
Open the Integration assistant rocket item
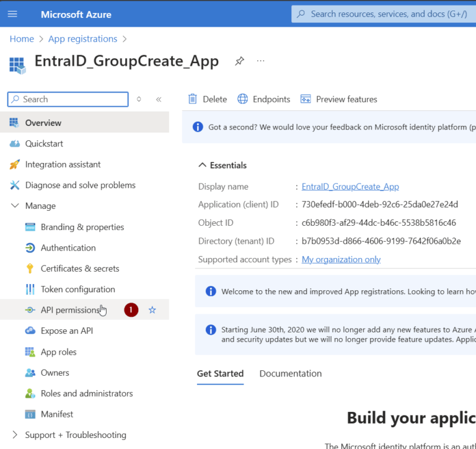[63, 164]
